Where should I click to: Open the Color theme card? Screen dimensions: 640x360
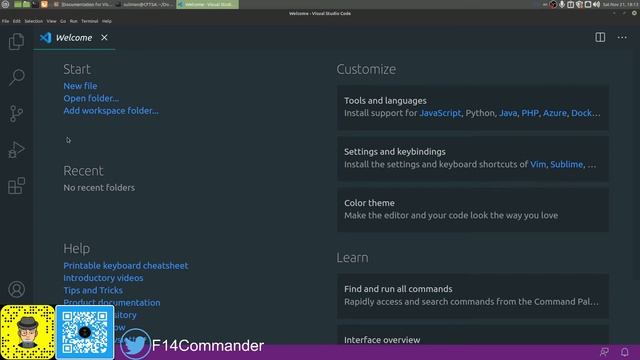click(473, 210)
